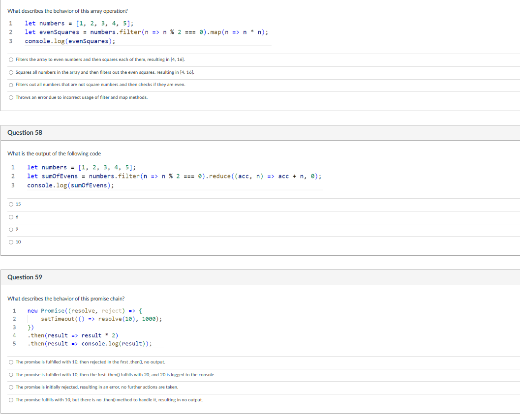The image size is (520, 420).
Task: Click code line '.then(result => result * 2)'
Action: point(73,335)
